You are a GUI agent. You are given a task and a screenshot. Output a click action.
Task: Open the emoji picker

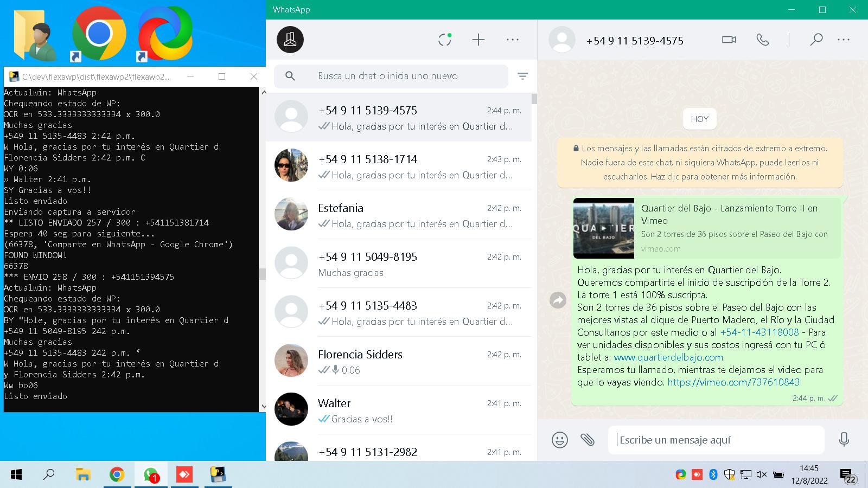pyautogui.click(x=560, y=440)
